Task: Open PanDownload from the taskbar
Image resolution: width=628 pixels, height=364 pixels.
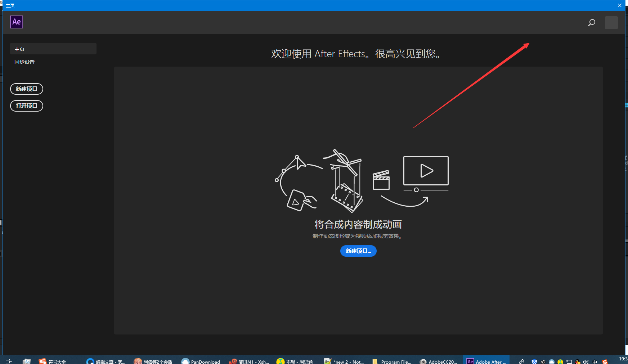Action: pyautogui.click(x=201, y=361)
